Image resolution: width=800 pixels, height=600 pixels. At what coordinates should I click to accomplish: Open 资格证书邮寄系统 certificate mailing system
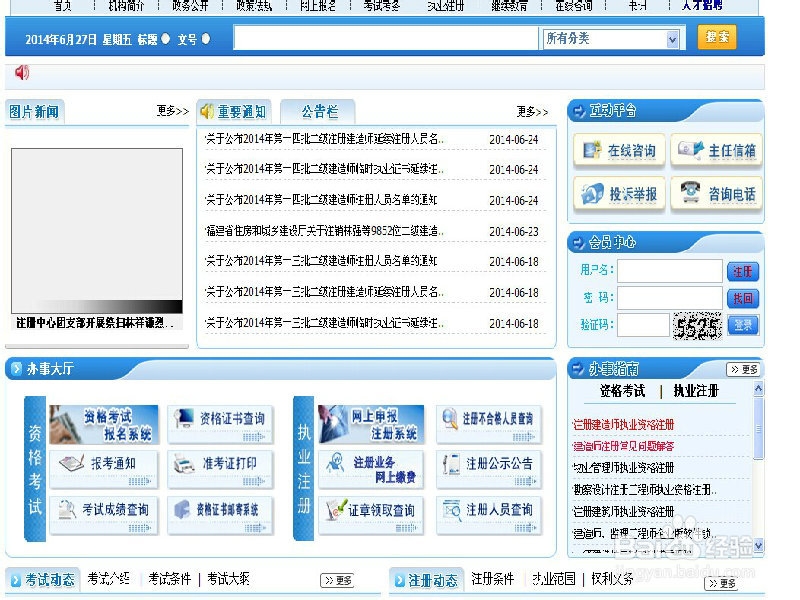pyautogui.click(x=220, y=515)
